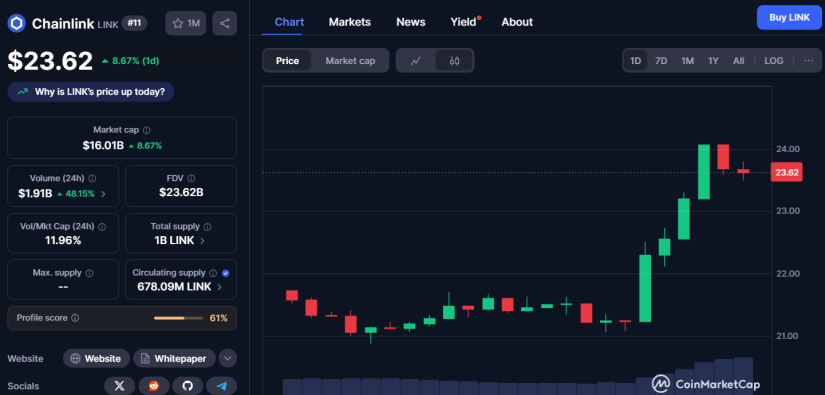Add LINK to watchlist via star button
825x395 pixels.
point(186,23)
